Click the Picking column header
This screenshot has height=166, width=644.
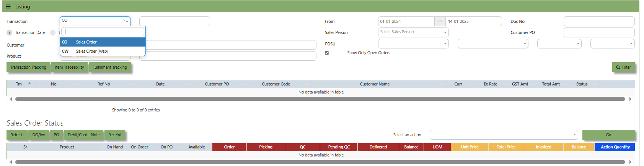click(266, 147)
